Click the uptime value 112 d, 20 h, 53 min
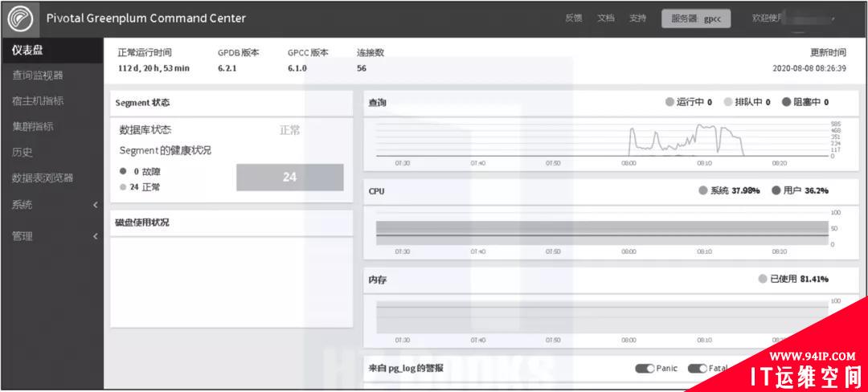 click(154, 68)
